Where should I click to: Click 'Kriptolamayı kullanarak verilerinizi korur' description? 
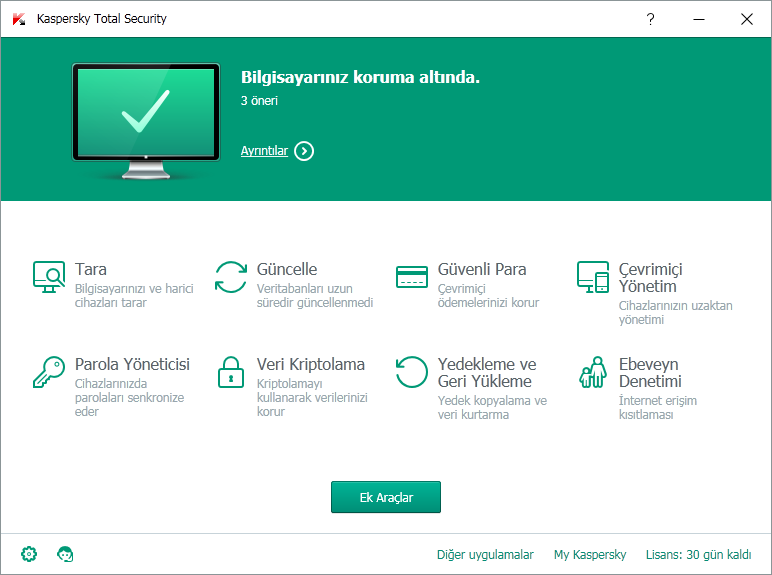coord(312,397)
